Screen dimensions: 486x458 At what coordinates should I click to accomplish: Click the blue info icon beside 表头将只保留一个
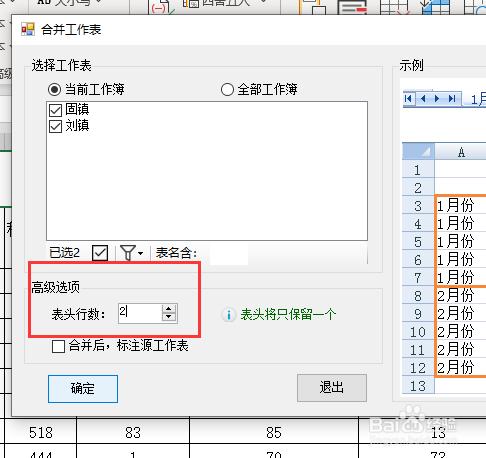[229, 315]
